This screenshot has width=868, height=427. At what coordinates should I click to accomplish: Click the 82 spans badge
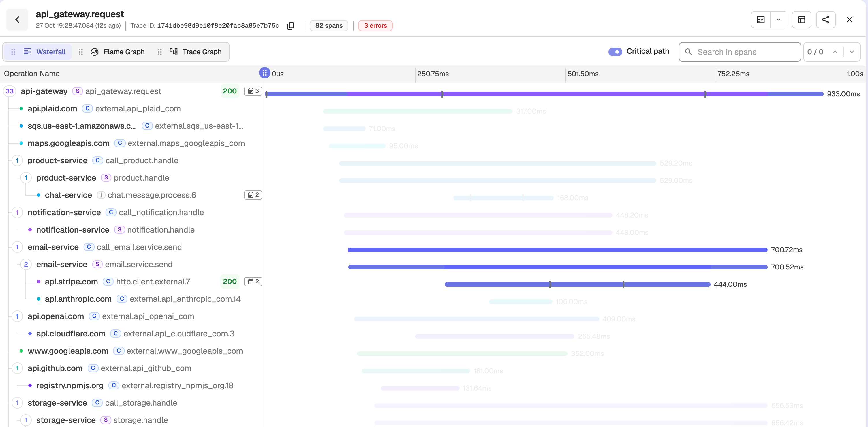click(329, 26)
